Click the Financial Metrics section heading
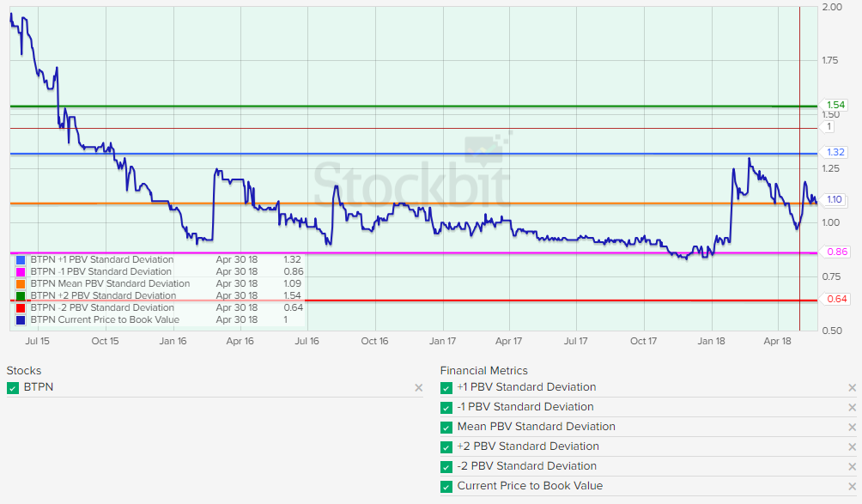Image resolution: width=862 pixels, height=504 pixels. 483,371
